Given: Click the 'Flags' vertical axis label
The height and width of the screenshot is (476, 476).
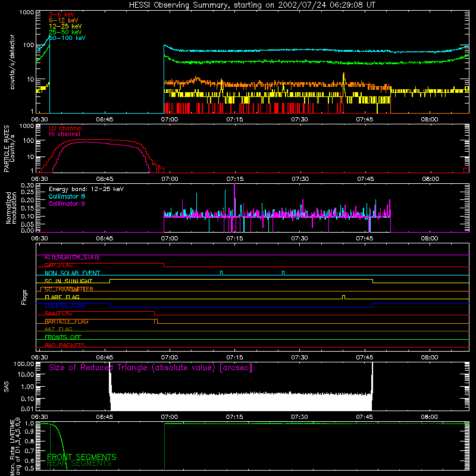Looking at the screenshot, I should pos(24,297).
